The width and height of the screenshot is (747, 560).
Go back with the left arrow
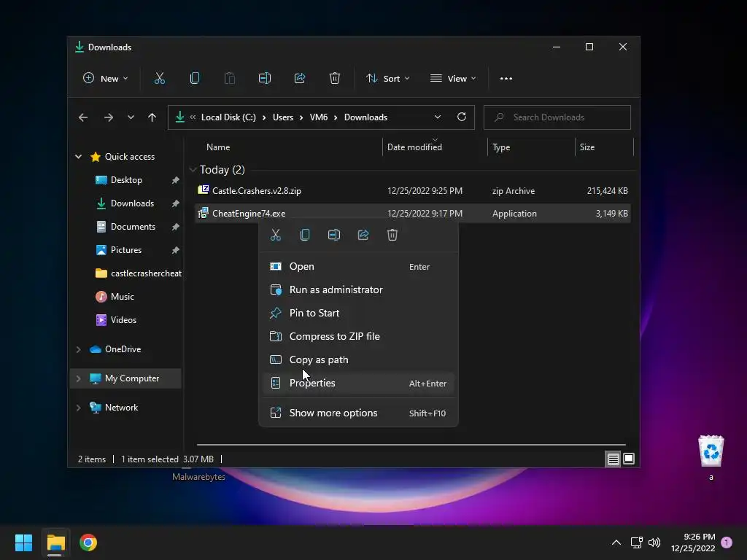83,117
